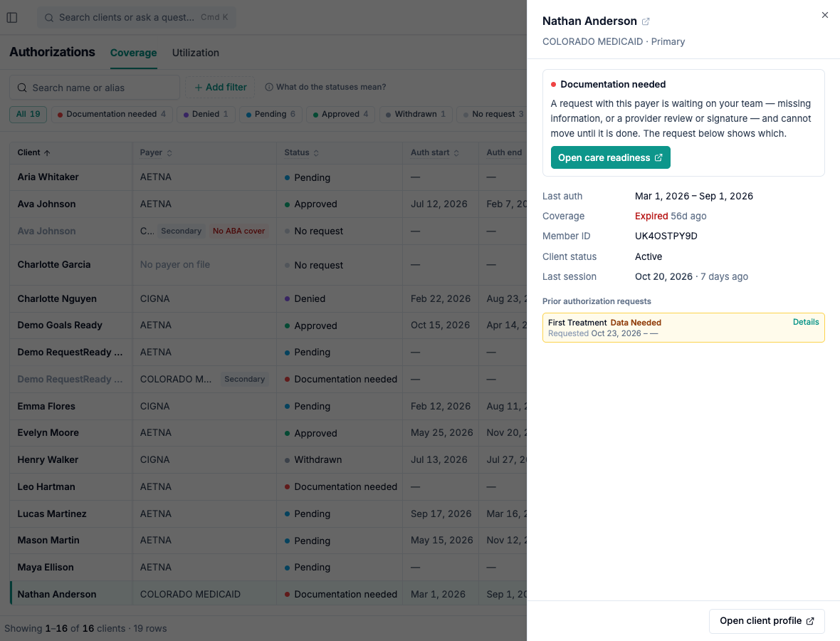Open Charlotte Nguyen's row

click(268, 299)
